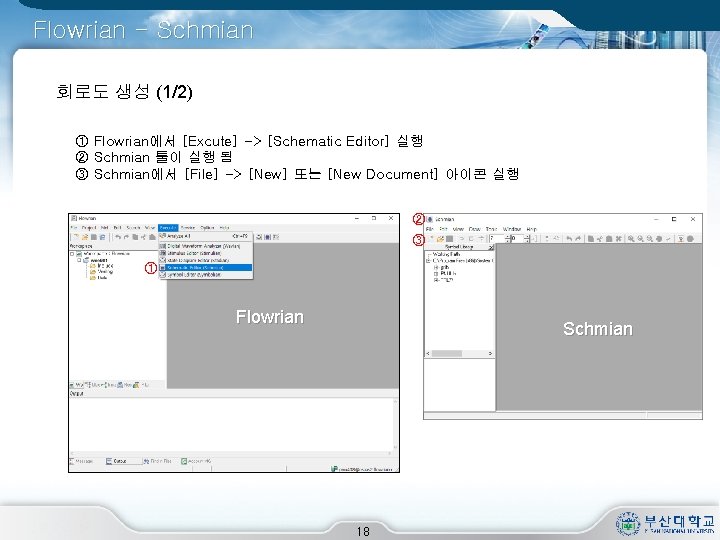This screenshot has height=540, width=720.
Task: Click Save All icon in Flowrian toolbar
Action: point(102,237)
